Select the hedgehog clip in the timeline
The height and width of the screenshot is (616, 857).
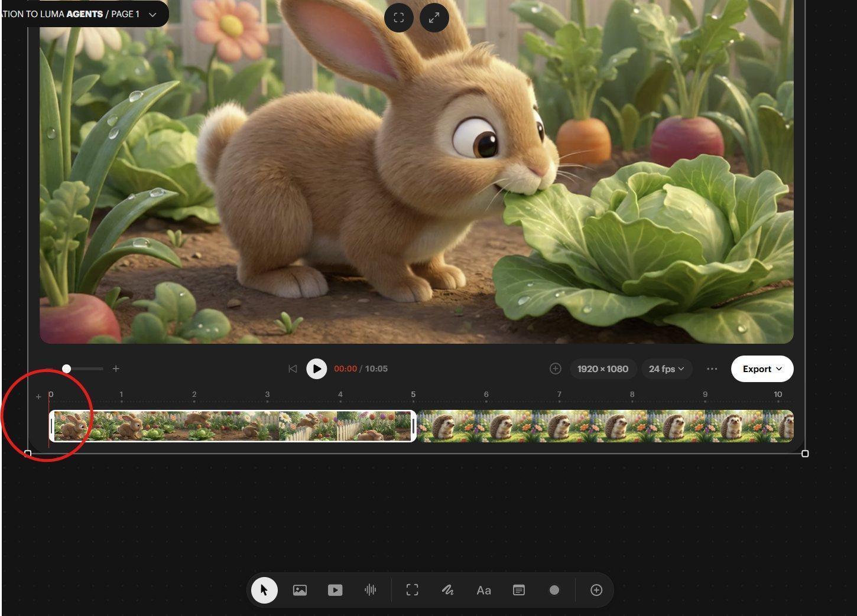click(x=605, y=426)
